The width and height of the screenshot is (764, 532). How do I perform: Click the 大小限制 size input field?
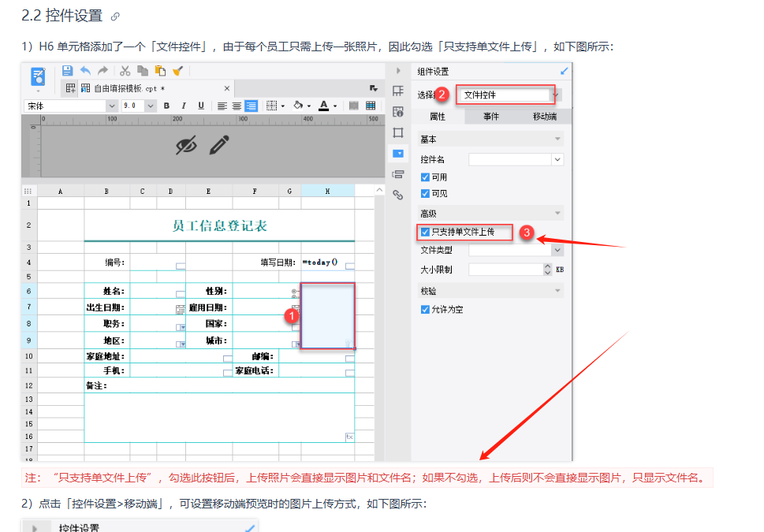click(505, 270)
